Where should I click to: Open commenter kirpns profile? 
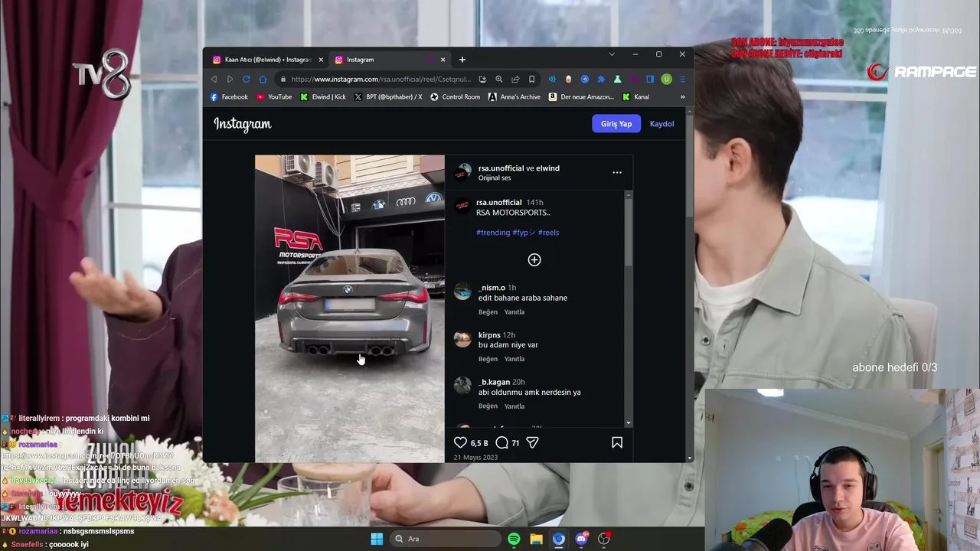point(489,335)
